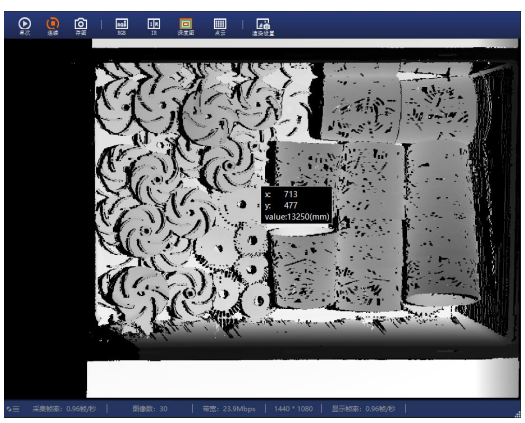The width and height of the screenshot is (525, 423).
Task: Open the point cloud view
Action: click(220, 26)
